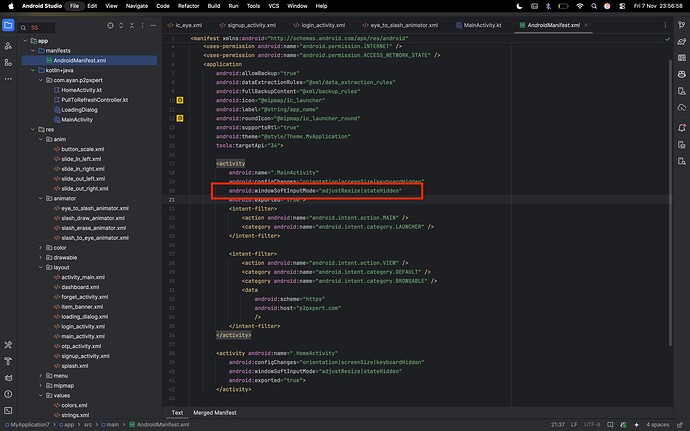Expand the drawable folder

(40, 258)
